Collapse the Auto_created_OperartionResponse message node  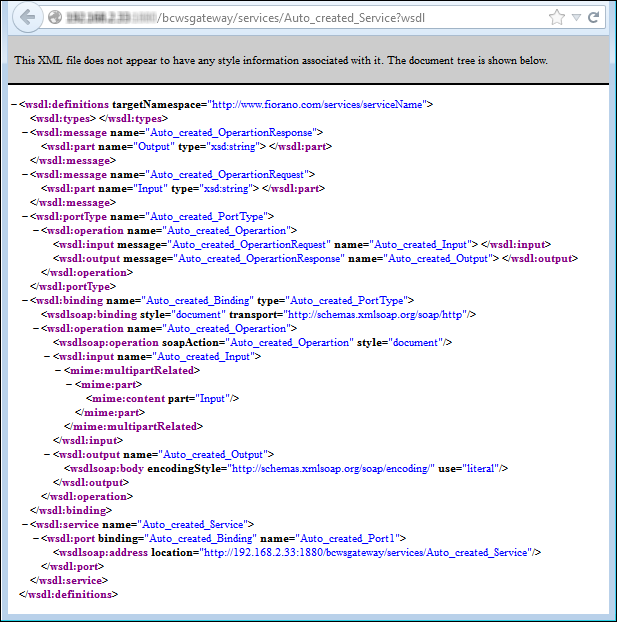(x=25, y=132)
